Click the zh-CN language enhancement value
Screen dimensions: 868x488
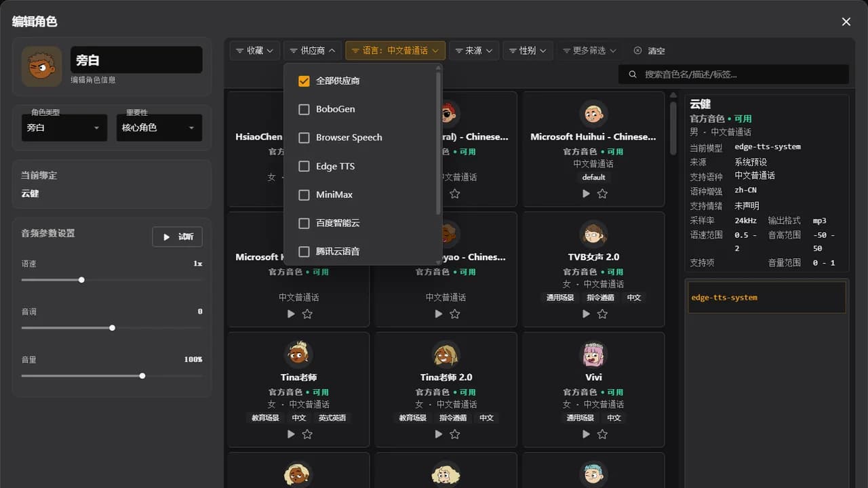(x=745, y=190)
